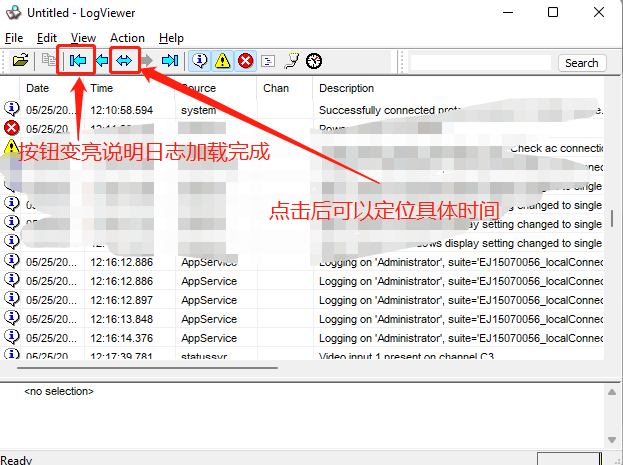The image size is (623, 465).
Task: Sort by Date column header
Action: (38, 88)
